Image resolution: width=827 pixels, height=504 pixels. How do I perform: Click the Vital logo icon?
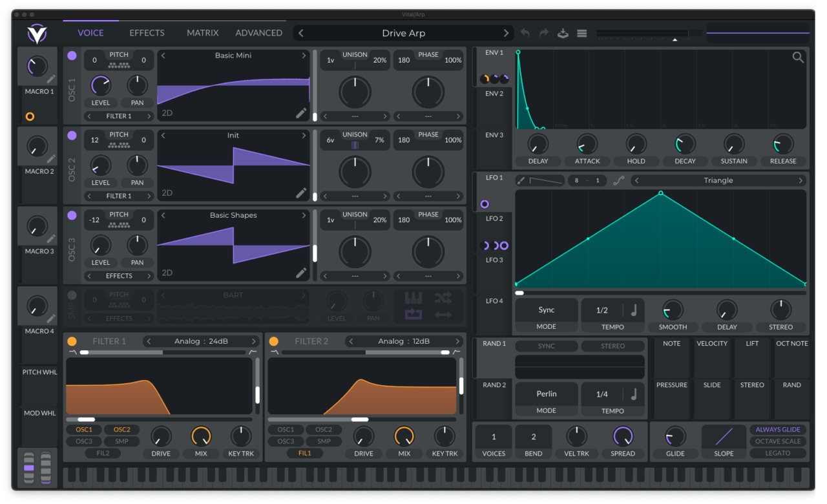[37, 34]
